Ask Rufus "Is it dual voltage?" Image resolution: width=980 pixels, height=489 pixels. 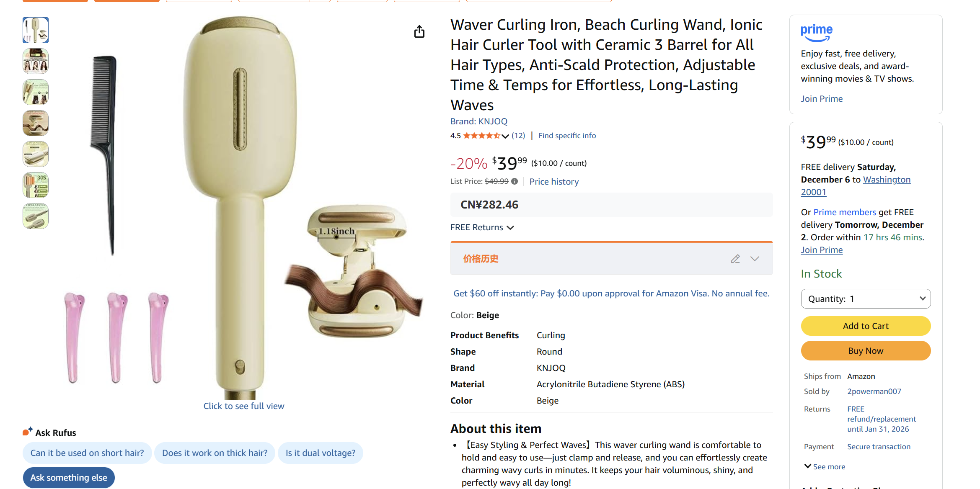pyautogui.click(x=320, y=453)
